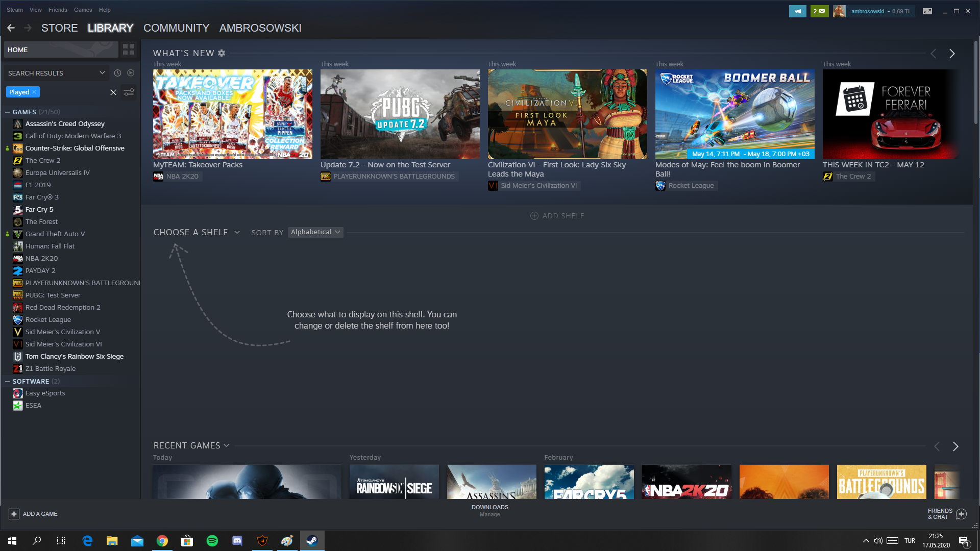Go to next What's New items
Viewport: 980px width, 551px height.
coord(952,54)
